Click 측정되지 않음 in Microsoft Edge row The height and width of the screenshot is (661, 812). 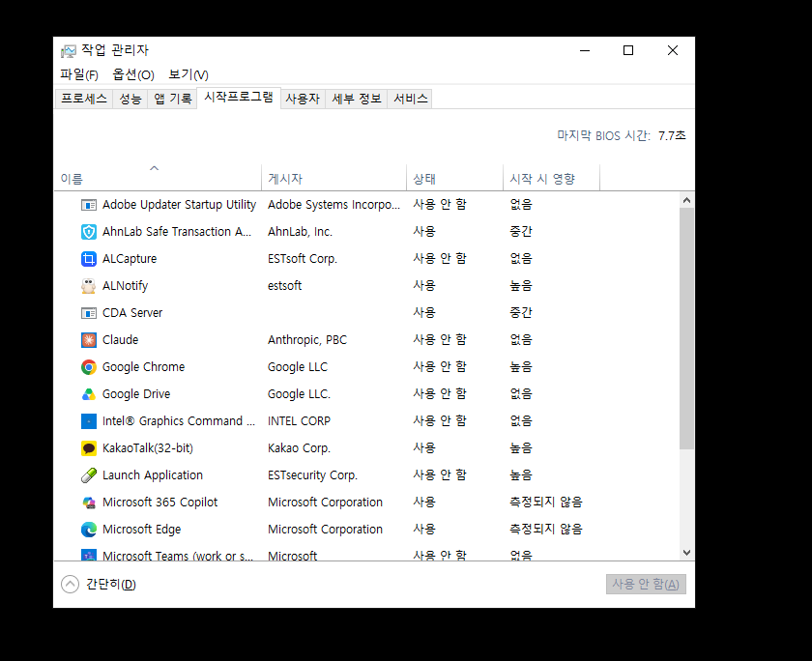tap(546, 529)
